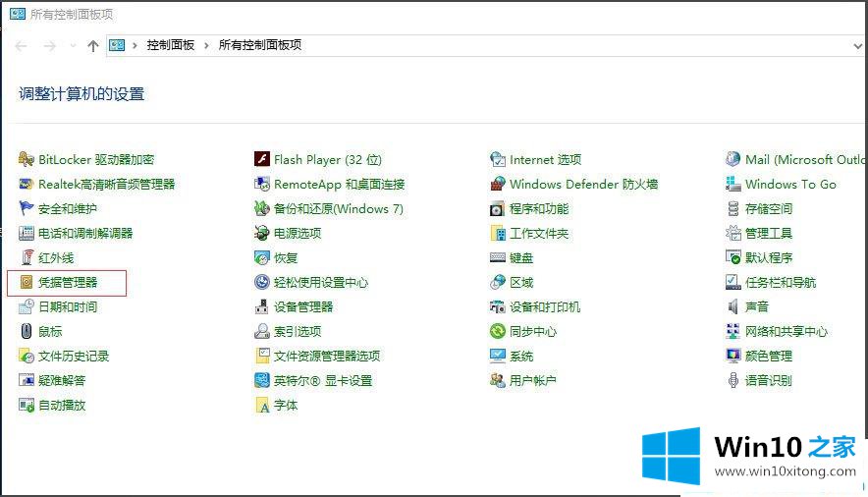Open the 系统 text link
The width and height of the screenshot is (868, 497).
(521, 356)
